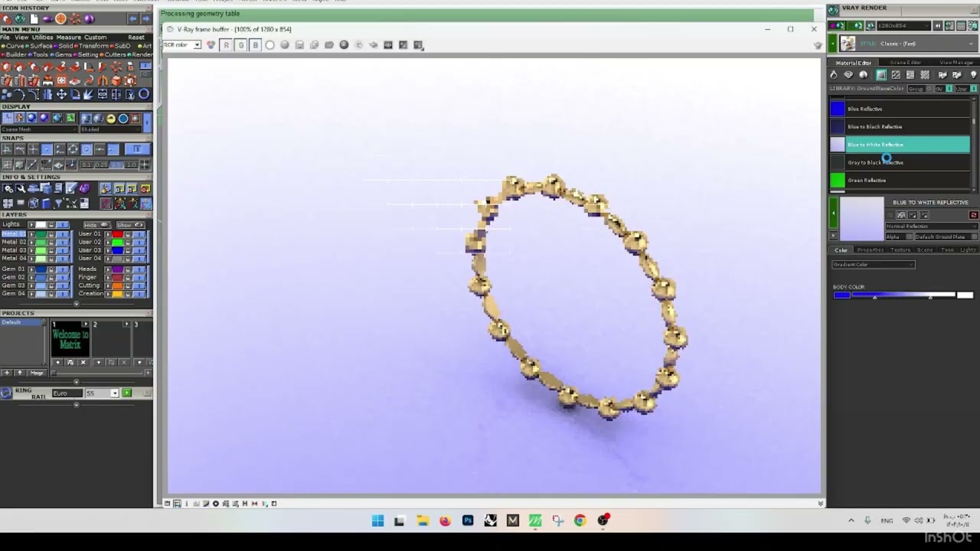Screen dimensions: 980x551
Task: Select the Blue to Black Reflective material
Action: pos(900,126)
